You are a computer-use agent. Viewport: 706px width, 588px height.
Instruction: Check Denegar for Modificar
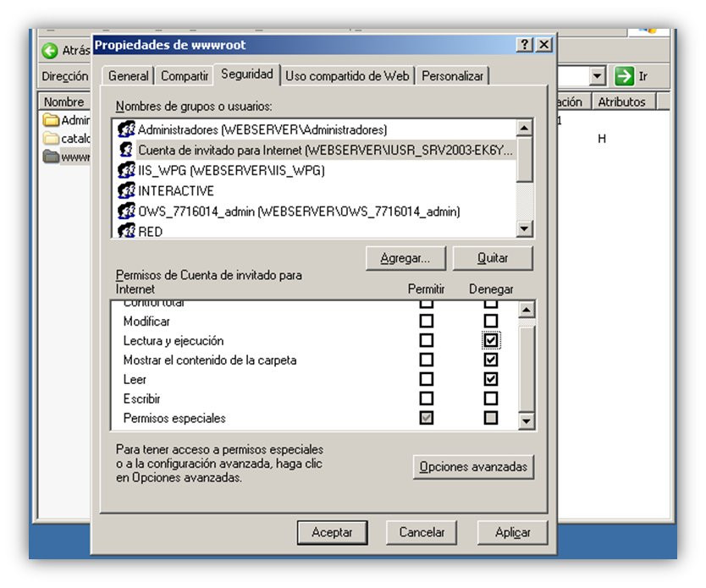pos(490,321)
